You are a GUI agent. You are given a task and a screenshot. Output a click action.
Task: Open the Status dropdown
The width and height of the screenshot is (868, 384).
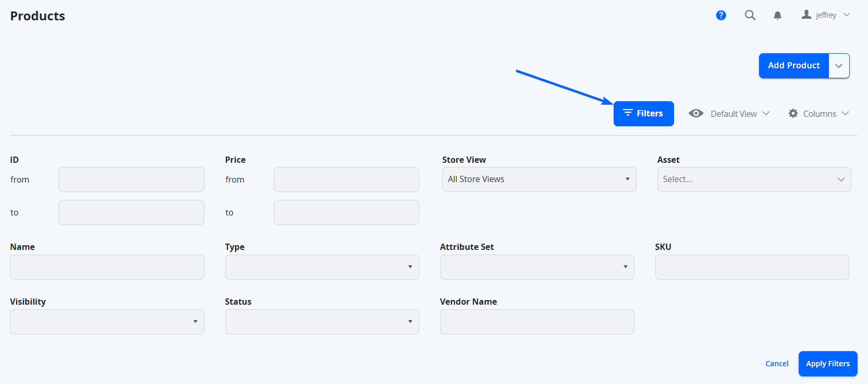pyautogui.click(x=322, y=322)
